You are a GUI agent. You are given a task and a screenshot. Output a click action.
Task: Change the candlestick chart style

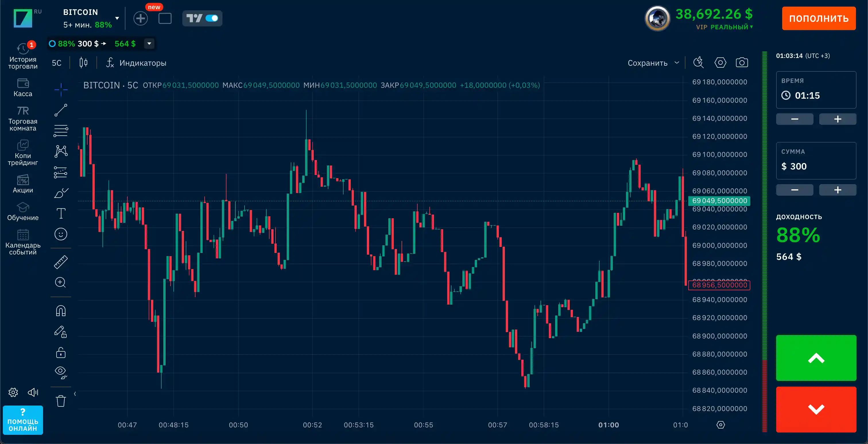(84, 63)
